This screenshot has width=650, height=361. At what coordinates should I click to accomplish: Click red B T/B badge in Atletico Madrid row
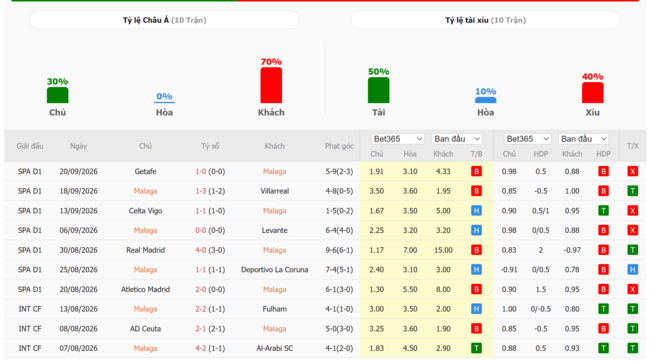pos(476,289)
